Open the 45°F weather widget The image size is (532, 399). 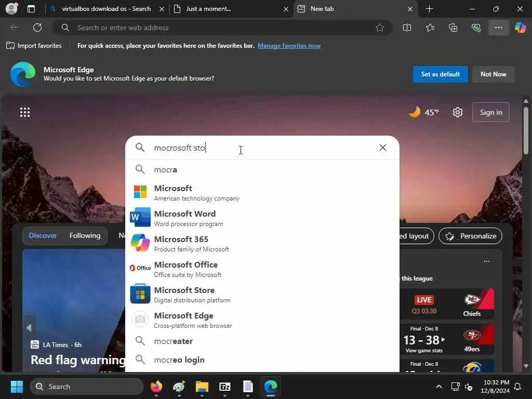pos(424,112)
